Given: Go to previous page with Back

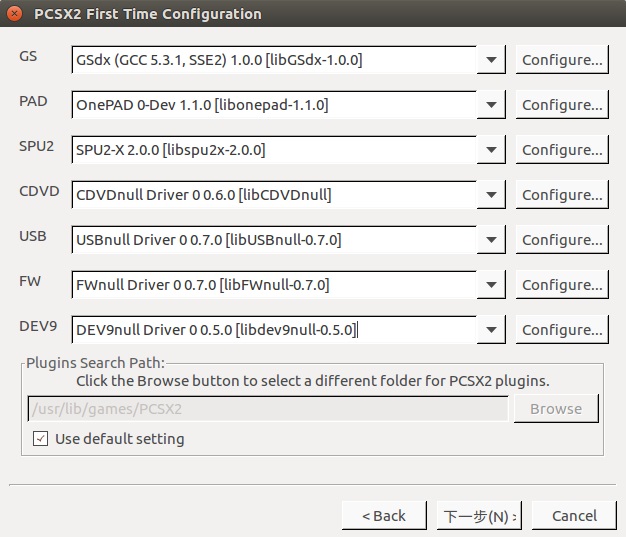Looking at the screenshot, I should point(384,516).
